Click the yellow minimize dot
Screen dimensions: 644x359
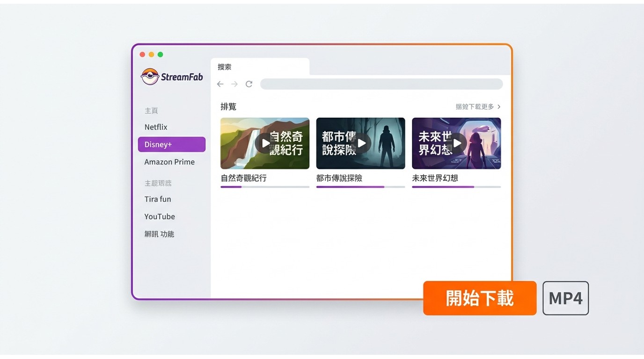click(x=151, y=55)
